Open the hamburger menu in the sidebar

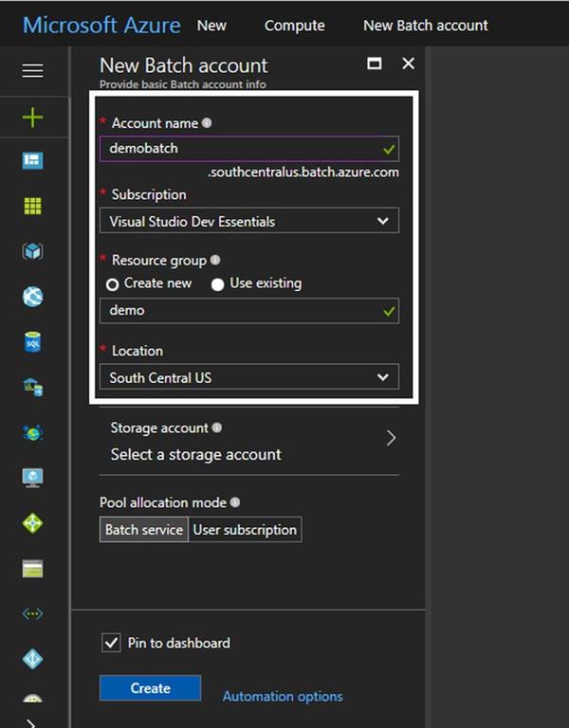click(32, 71)
